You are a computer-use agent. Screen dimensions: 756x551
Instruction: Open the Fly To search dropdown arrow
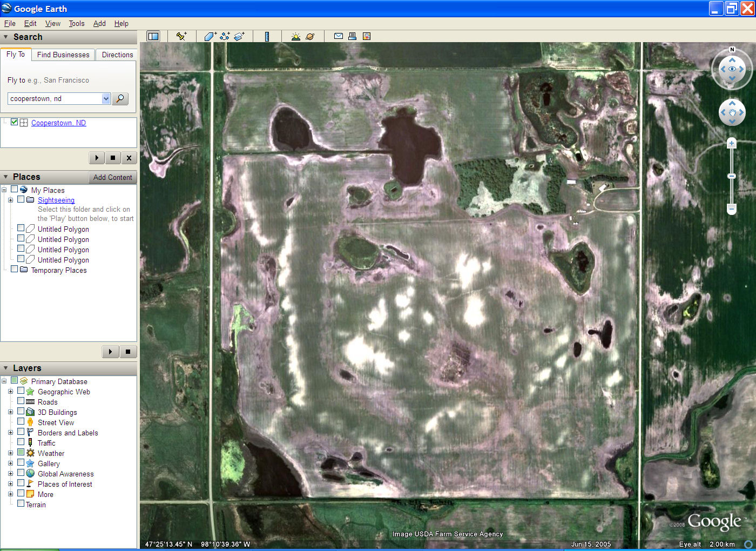coord(106,98)
